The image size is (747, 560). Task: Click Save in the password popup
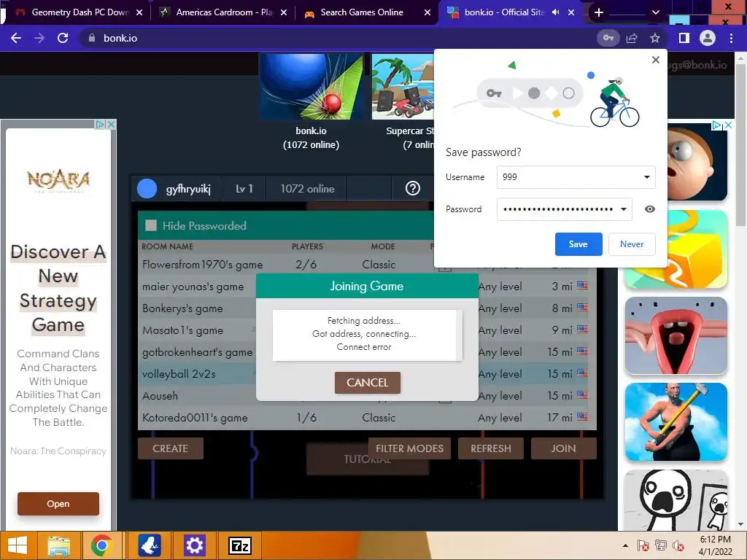[x=578, y=244]
